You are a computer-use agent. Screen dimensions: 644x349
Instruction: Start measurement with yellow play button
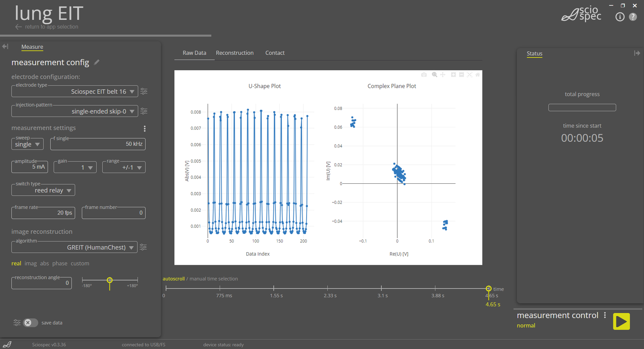point(621,322)
